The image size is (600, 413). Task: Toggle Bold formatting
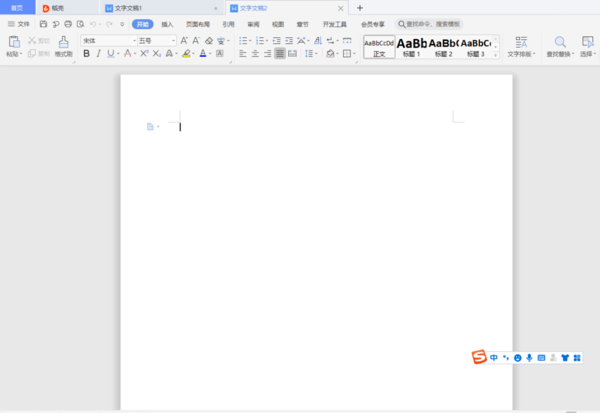tap(86, 54)
